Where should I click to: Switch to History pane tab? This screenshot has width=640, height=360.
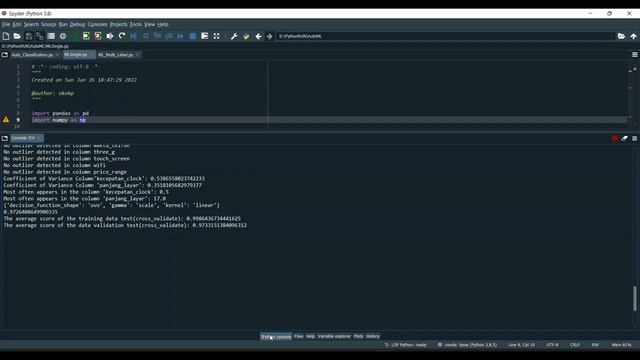373,336
